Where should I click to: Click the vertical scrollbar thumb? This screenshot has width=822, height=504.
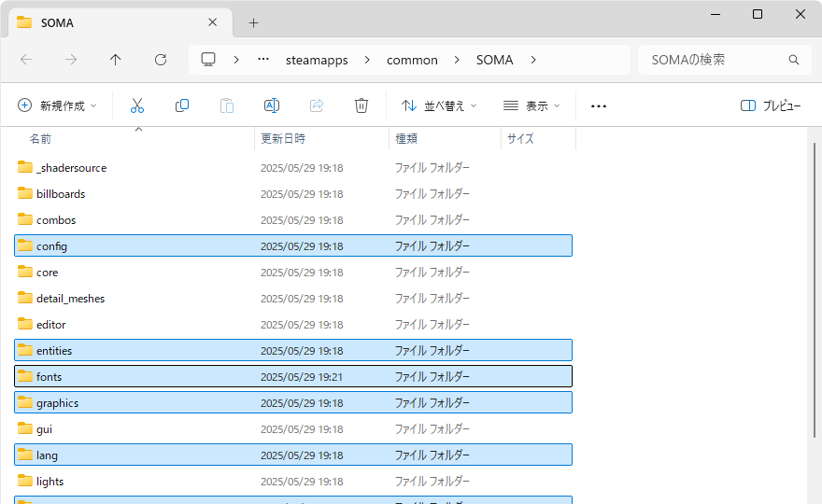(815, 289)
